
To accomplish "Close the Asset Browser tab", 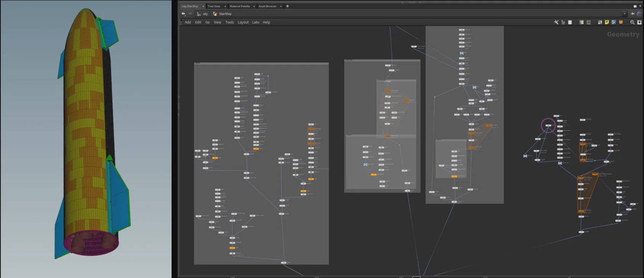I will click(x=281, y=6).
